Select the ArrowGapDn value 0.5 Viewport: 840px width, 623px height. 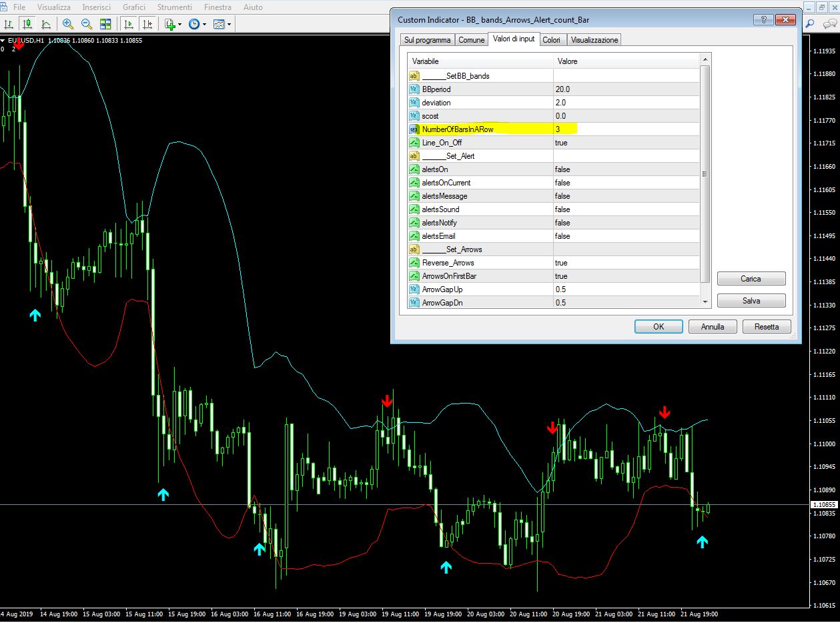560,303
